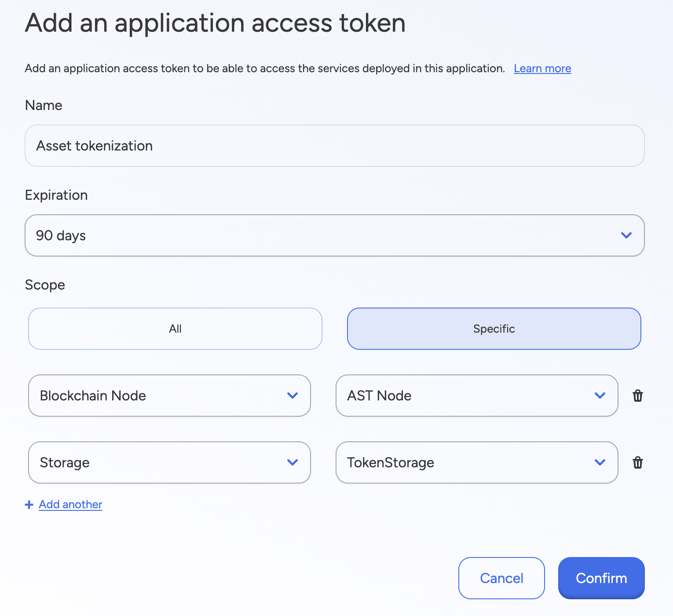673x616 pixels.
Task: Cancel adding the access token
Action: pos(501,578)
